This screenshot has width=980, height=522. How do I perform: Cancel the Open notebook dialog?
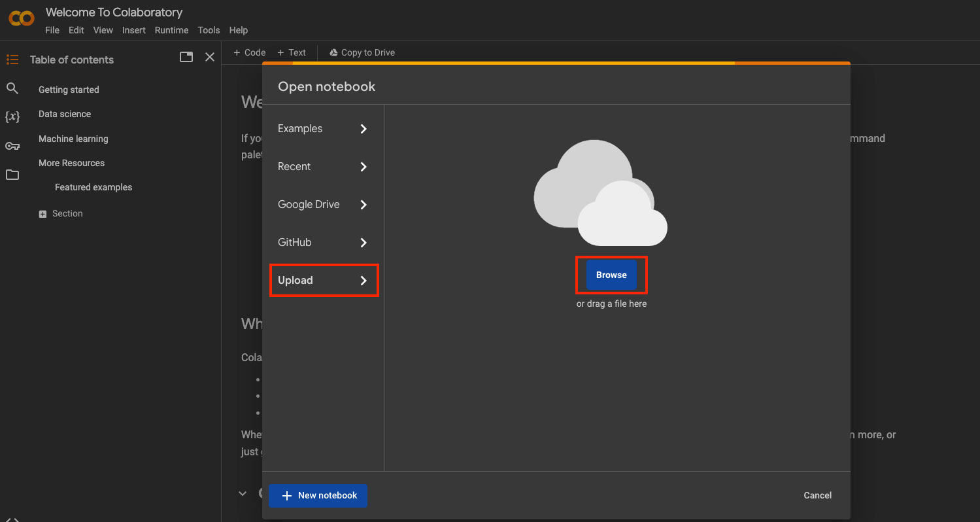[817, 495]
